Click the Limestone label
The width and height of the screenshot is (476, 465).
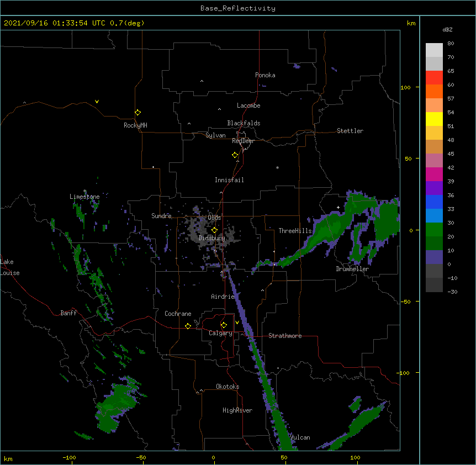(x=84, y=197)
